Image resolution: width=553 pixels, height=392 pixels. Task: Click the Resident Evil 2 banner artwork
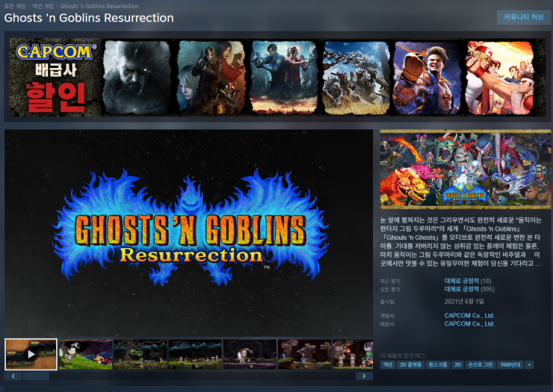coord(284,78)
